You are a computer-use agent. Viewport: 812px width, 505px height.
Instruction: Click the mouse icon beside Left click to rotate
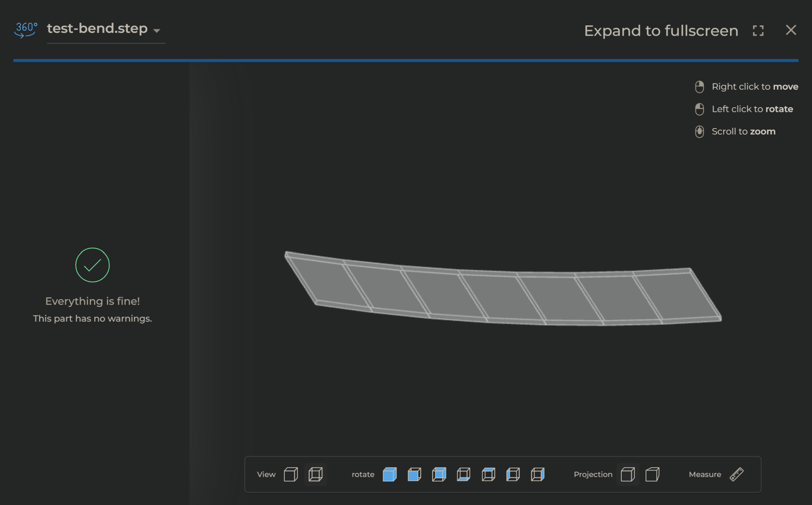click(x=699, y=109)
